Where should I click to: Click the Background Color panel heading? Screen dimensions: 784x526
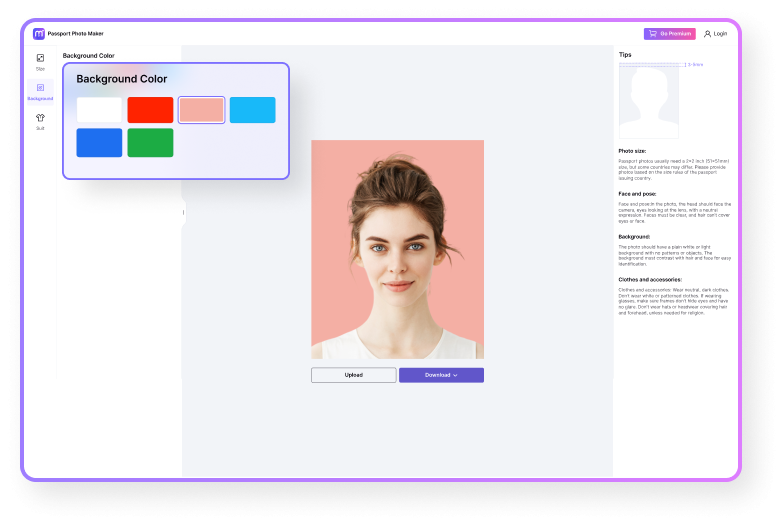tap(122, 79)
